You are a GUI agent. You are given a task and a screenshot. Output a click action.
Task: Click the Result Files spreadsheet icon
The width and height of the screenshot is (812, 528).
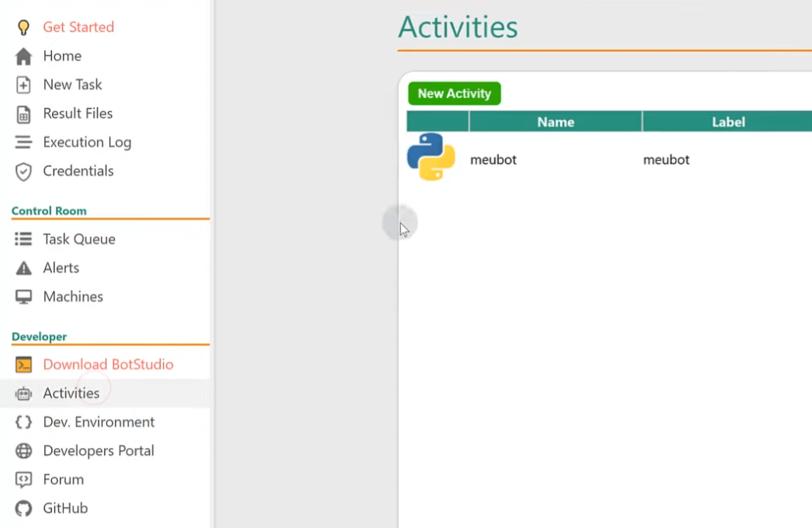coord(23,114)
